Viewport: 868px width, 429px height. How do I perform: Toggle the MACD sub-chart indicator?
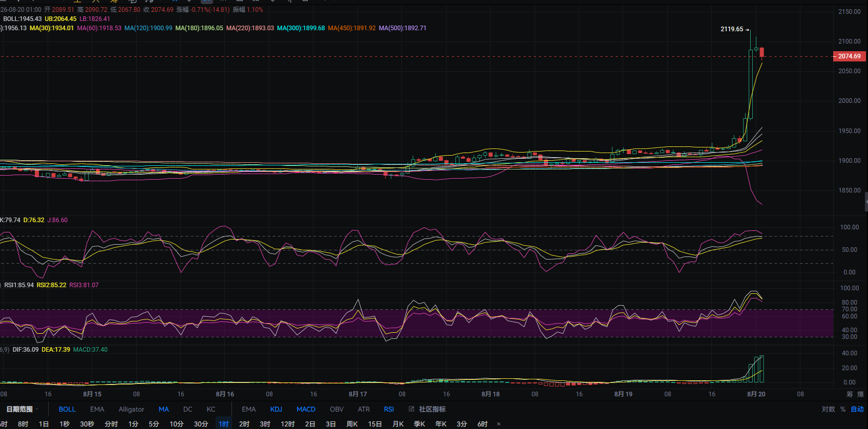click(306, 409)
